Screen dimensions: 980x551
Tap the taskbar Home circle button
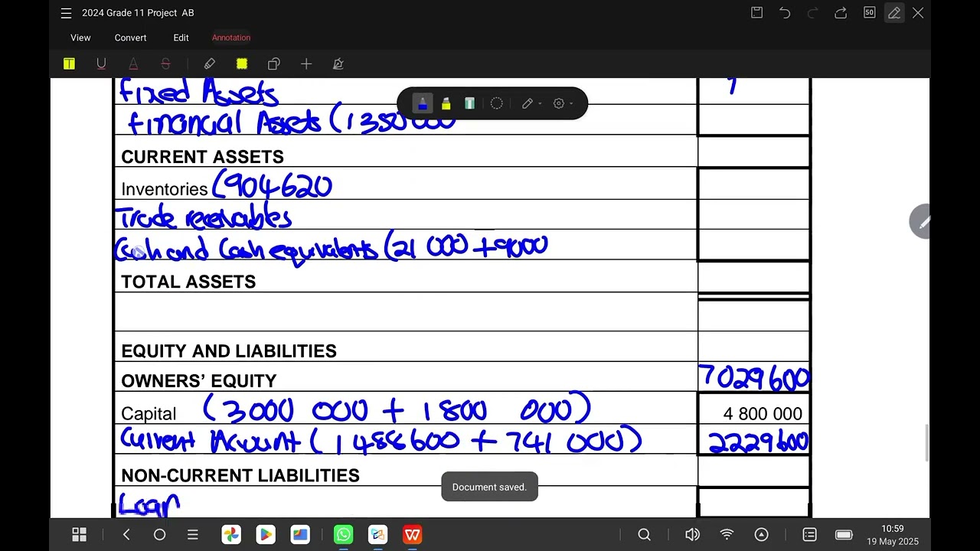click(x=159, y=535)
